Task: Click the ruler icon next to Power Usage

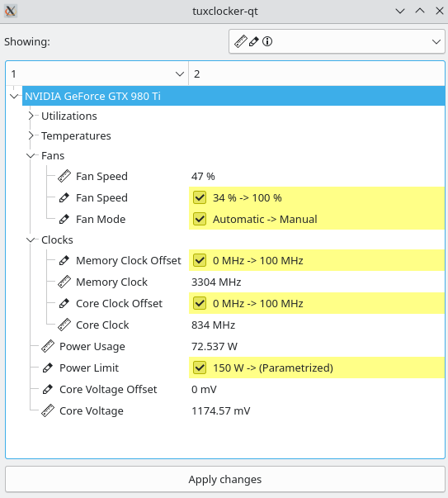Action: (x=48, y=347)
